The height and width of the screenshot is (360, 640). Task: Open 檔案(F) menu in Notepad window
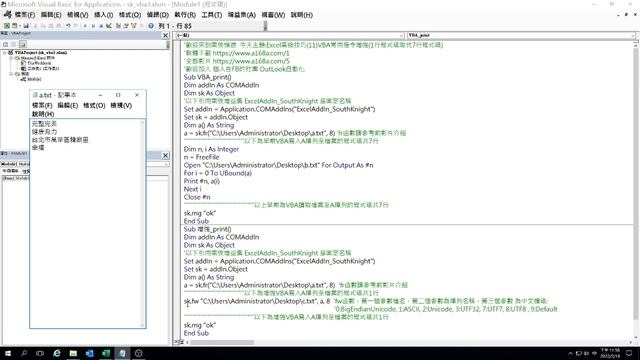42,105
